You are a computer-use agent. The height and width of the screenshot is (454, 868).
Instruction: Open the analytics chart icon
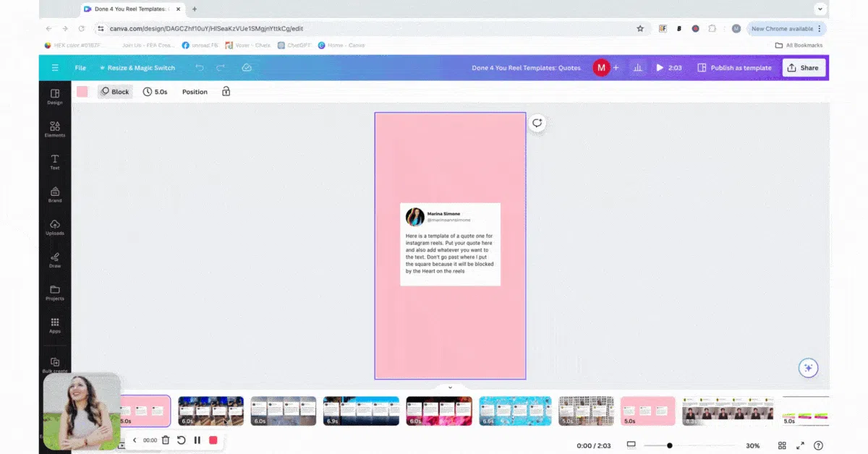click(638, 68)
